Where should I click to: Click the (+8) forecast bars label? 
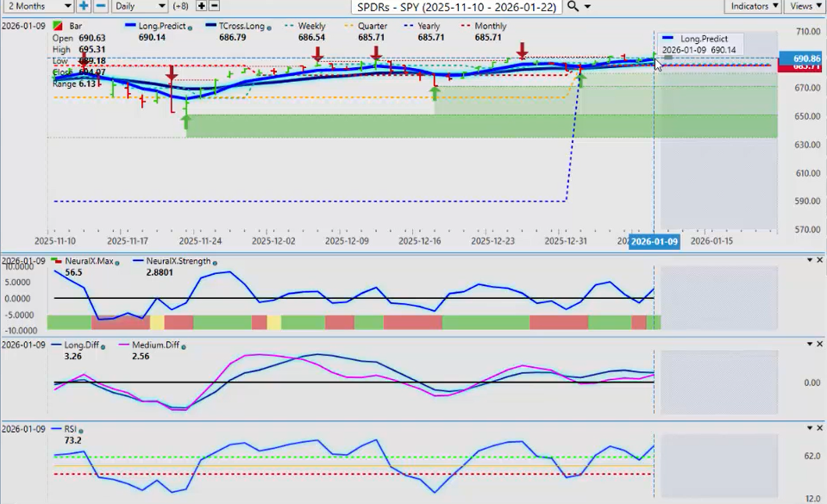click(181, 6)
